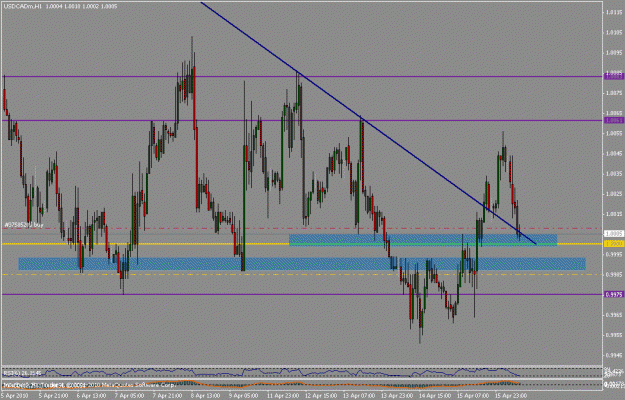The width and height of the screenshot is (625, 400).
Task: Click the 1.0115 price axis value
Action: (x=613, y=12)
